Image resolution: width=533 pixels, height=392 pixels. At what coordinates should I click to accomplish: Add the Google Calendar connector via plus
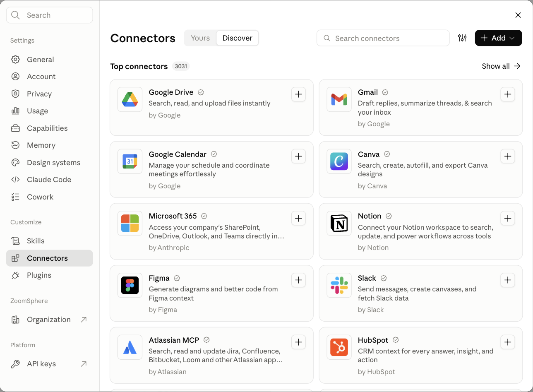tap(298, 156)
